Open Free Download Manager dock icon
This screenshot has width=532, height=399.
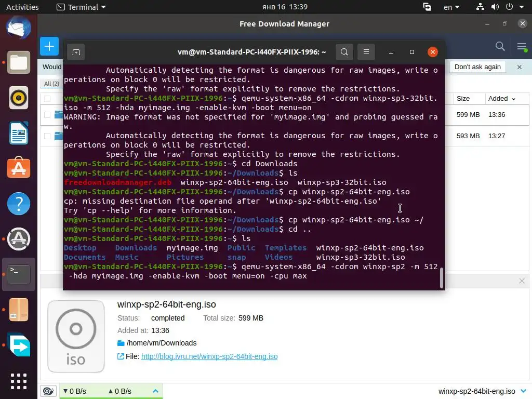(19, 345)
